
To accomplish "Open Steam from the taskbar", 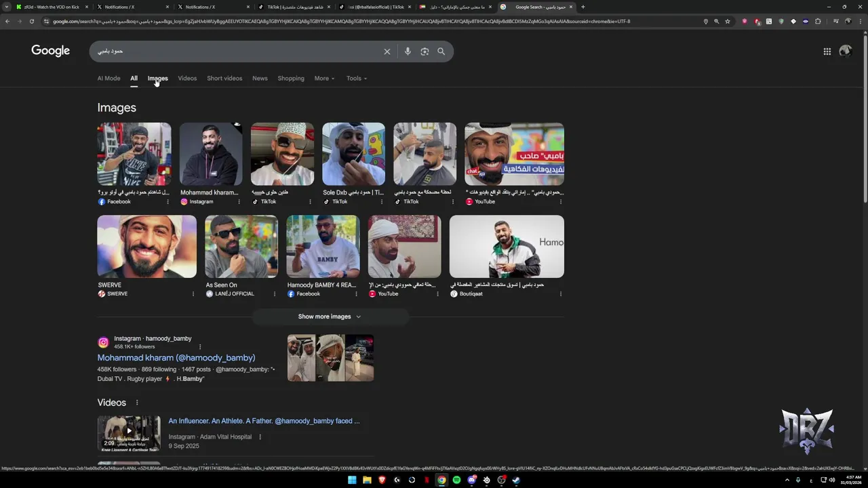I will point(516,480).
